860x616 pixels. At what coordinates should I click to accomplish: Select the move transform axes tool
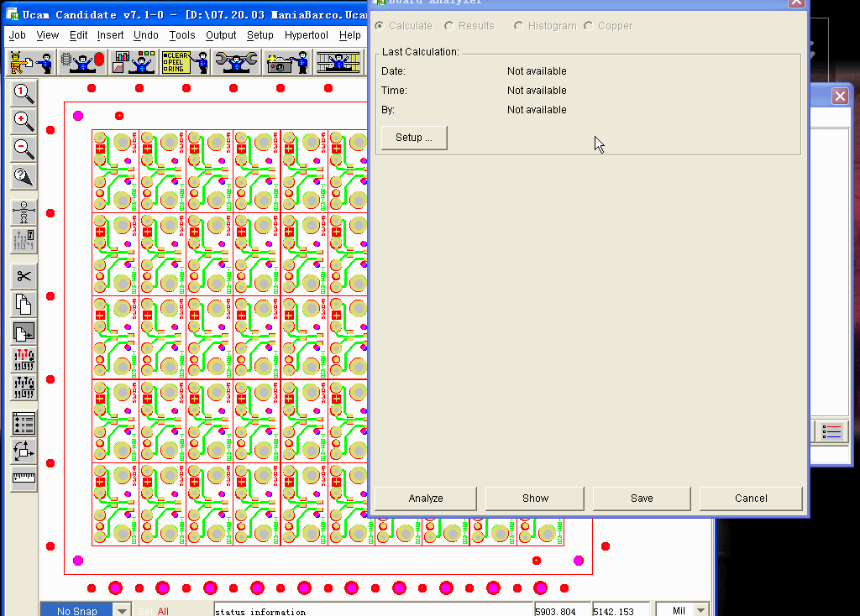coord(24,452)
